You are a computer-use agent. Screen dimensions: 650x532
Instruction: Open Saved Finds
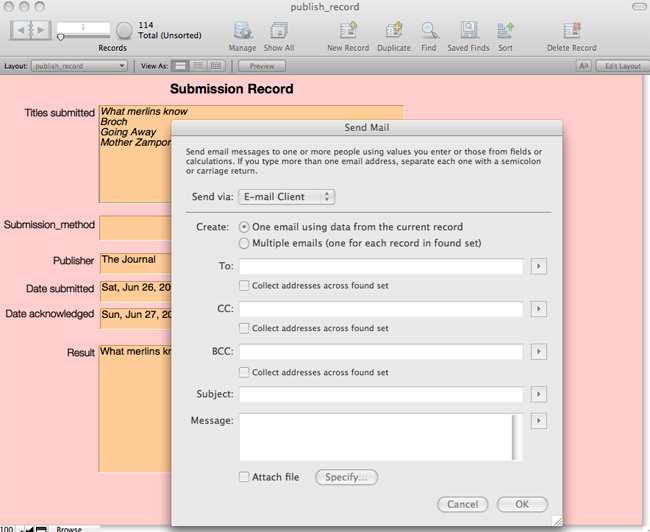[468, 31]
